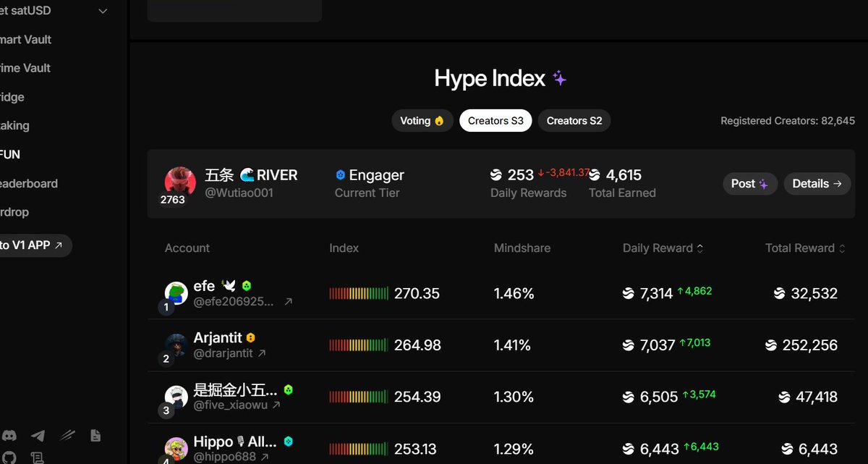Image resolution: width=868 pixels, height=464 pixels.
Task: Click the 253.13 index value
Action: click(415, 450)
